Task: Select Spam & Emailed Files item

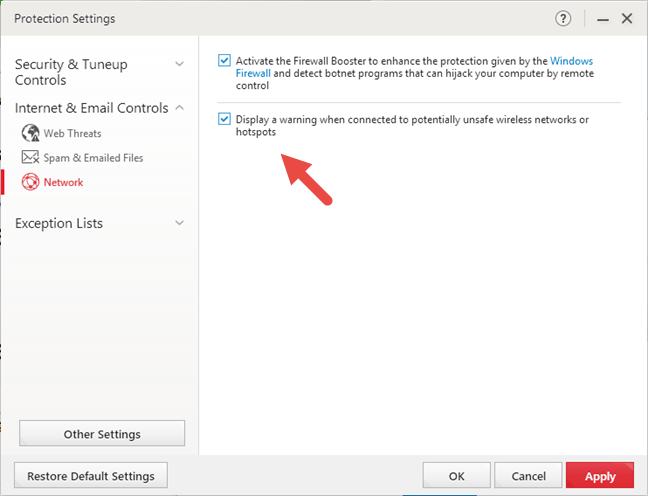Action: [x=93, y=158]
